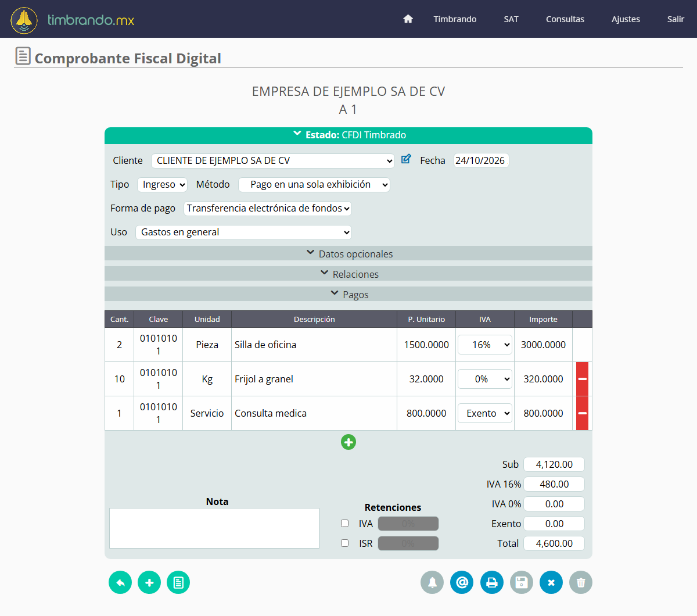The height and width of the screenshot is (616, 697).
Task: Open the document list round button
Action: (x=178, y=582)
